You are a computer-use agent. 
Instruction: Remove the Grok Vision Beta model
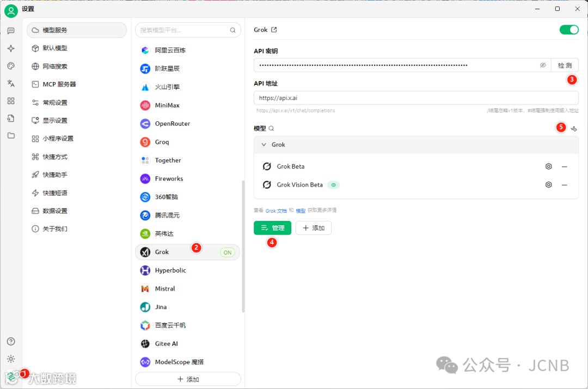coord(565,185)
